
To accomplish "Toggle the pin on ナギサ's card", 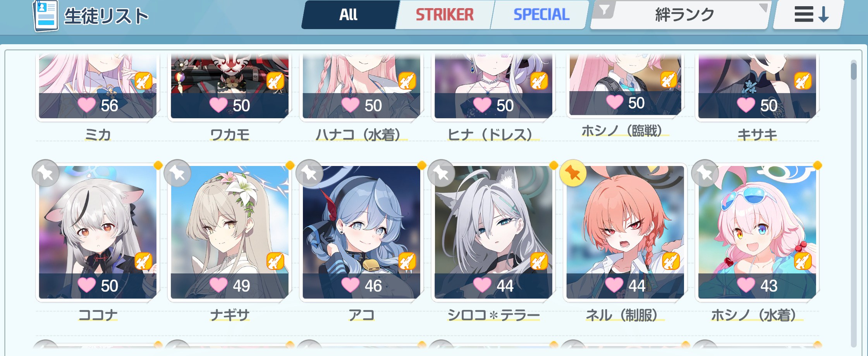I will coord(177,173).
